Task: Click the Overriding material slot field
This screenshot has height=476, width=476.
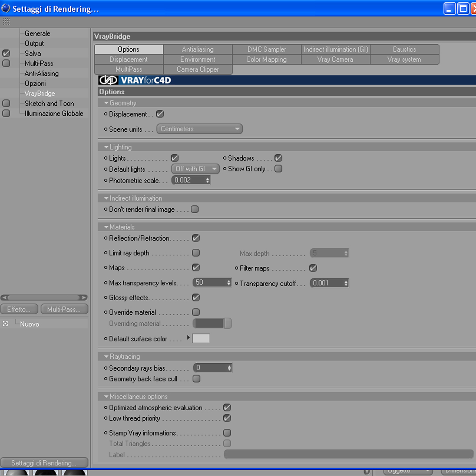Action: tap(208, 323)
